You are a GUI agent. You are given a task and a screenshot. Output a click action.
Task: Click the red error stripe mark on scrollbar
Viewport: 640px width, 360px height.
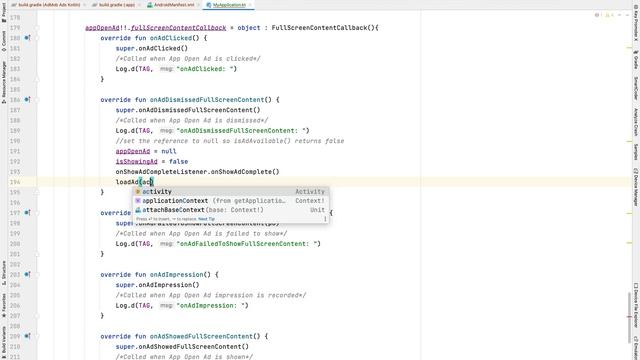629,317
